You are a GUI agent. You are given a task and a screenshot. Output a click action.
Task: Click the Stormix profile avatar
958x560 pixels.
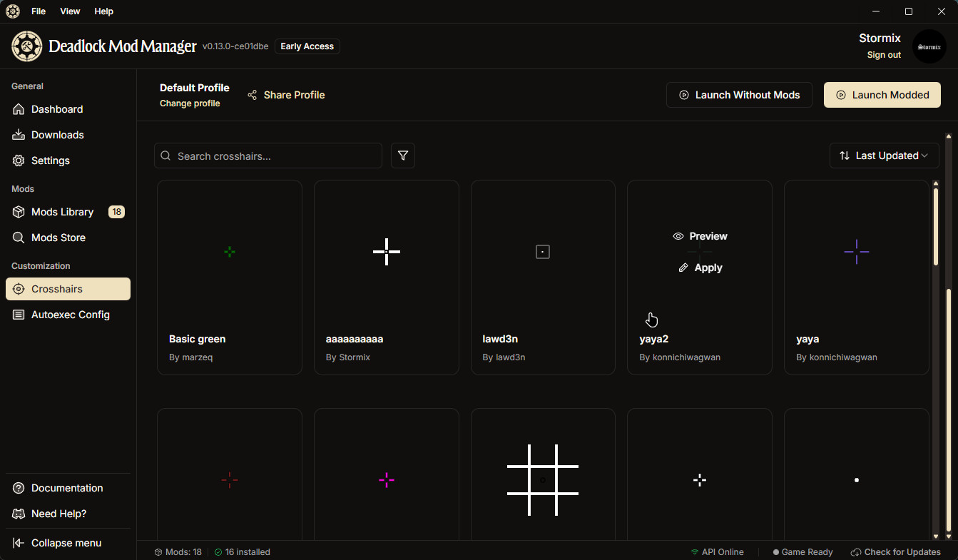929,46
